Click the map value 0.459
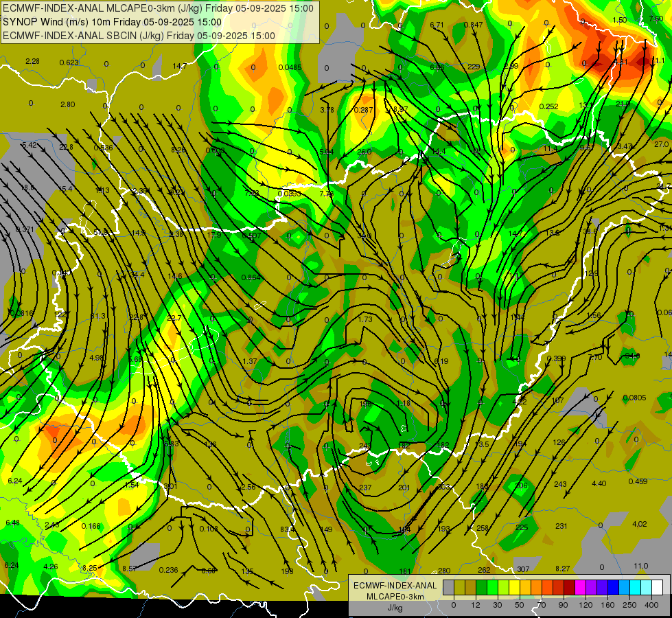The height and width of the screenshot is (618, 672). point(638,481)
